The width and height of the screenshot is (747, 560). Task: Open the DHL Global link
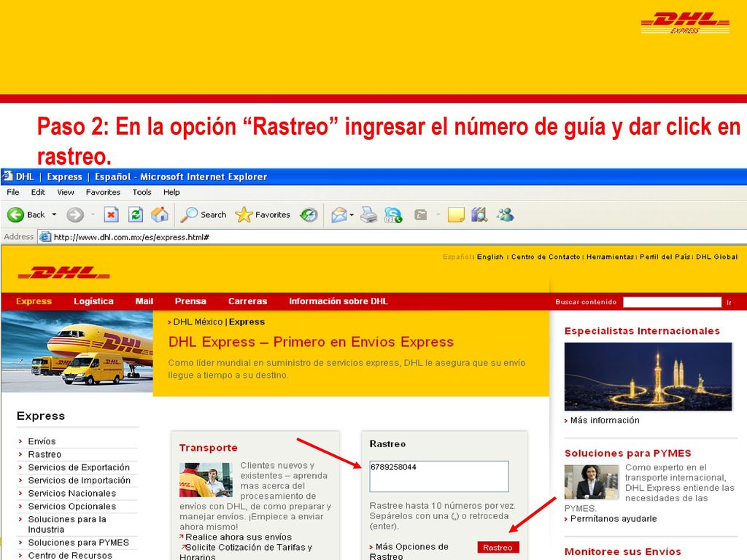[x=716, y=257]
